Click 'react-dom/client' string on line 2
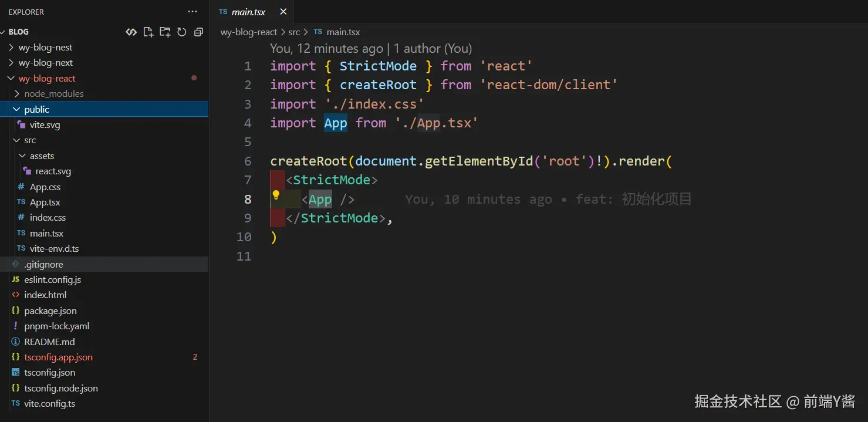Screen dimensions: 868x422 (x=549, y=85)
